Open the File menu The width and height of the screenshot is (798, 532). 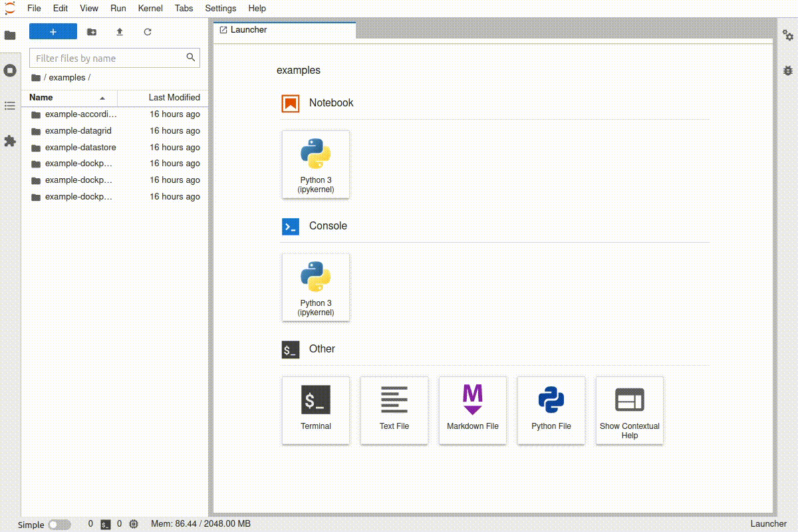[34, 8]
